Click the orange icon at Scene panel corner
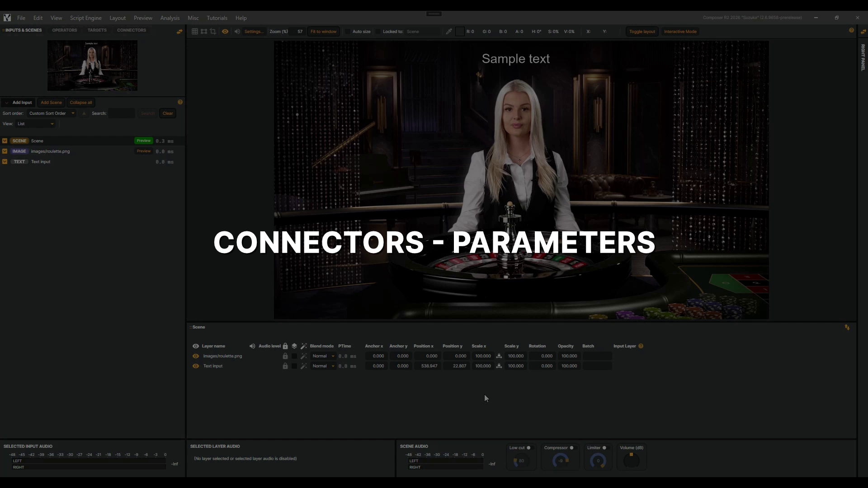 (x=847, y=328)
